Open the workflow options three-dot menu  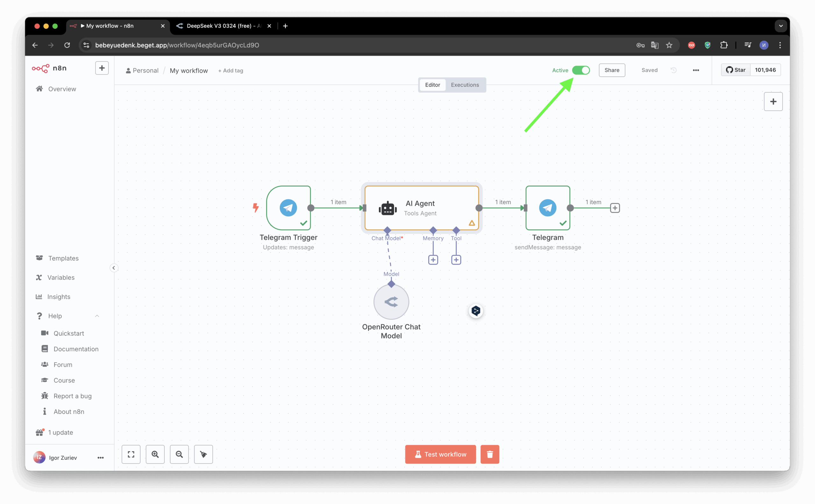[x=696, y=70]
